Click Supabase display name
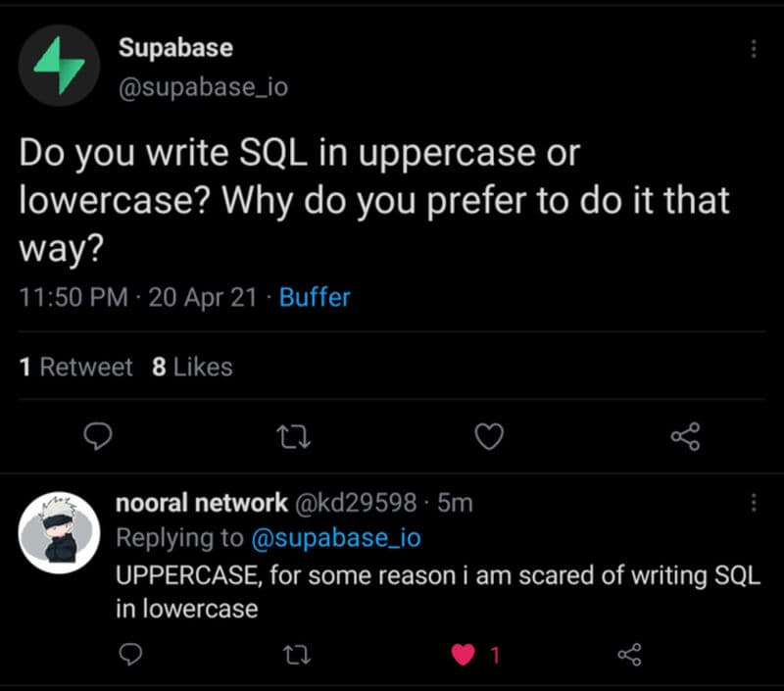The height and width of the screenshot is (691, 784). point(176,48)
